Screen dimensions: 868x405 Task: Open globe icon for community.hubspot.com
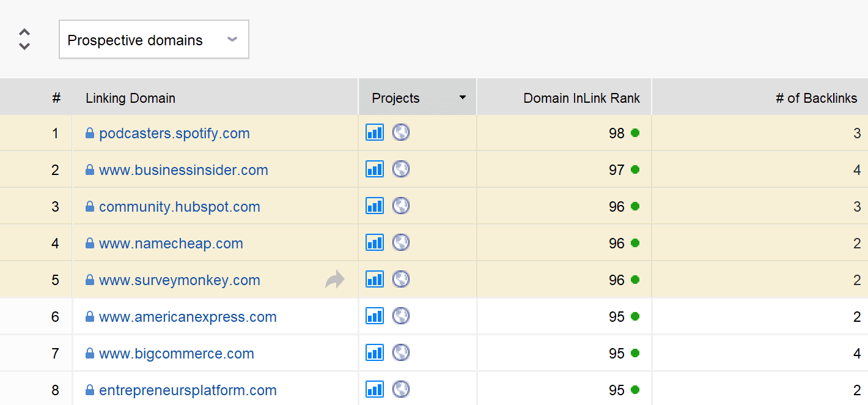401,206
